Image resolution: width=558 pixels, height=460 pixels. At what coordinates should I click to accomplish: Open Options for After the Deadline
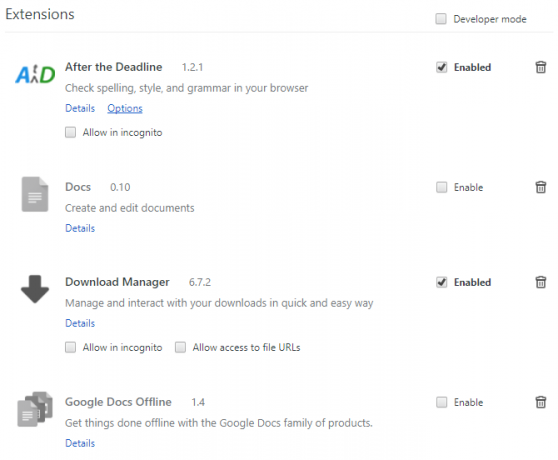coord(125,108)
